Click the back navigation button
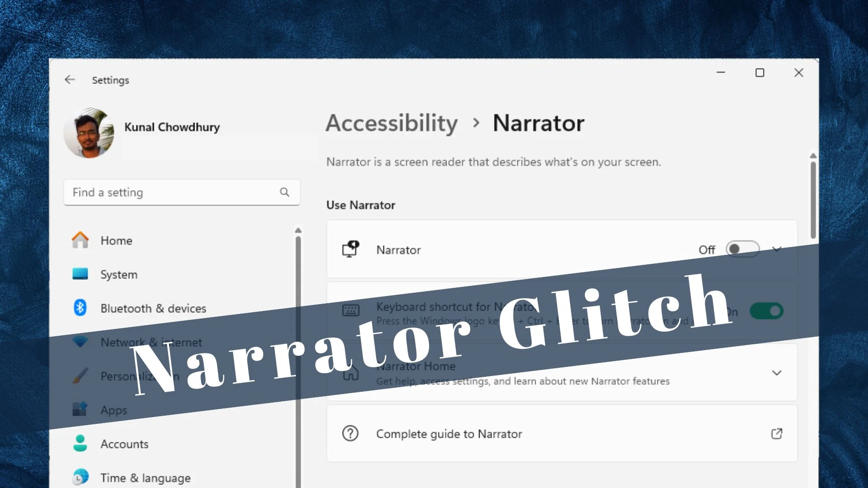 click(69, 79)
